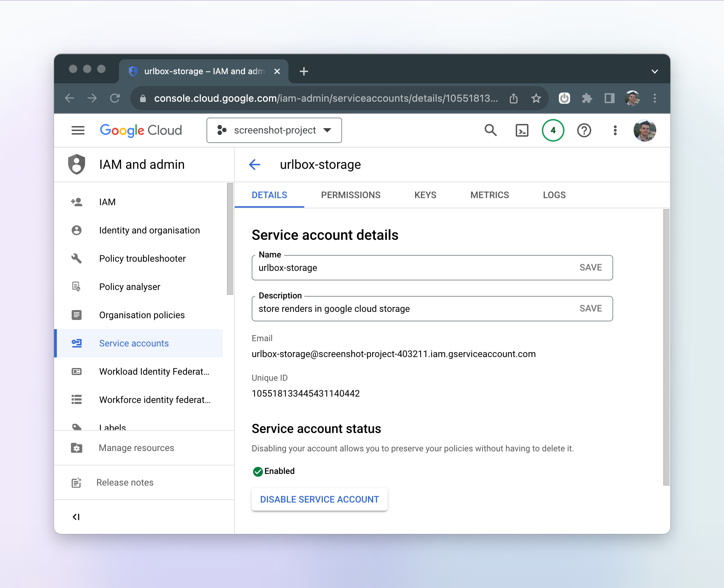Expand the browser tab search chevron
Image resolution: width=724 pixels, height=588 pixels.
click(654, 71)
